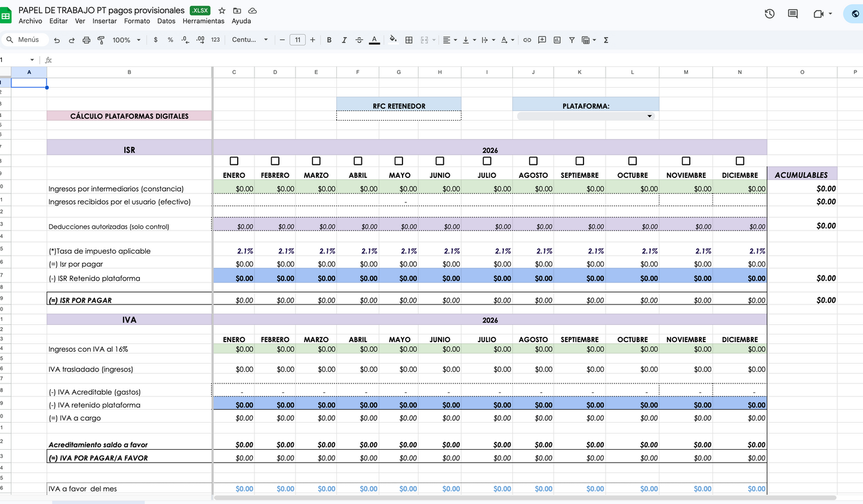Viewport: 863px width, 504px height.
Task: Toggle bold formatting
Action: point(329,40)
